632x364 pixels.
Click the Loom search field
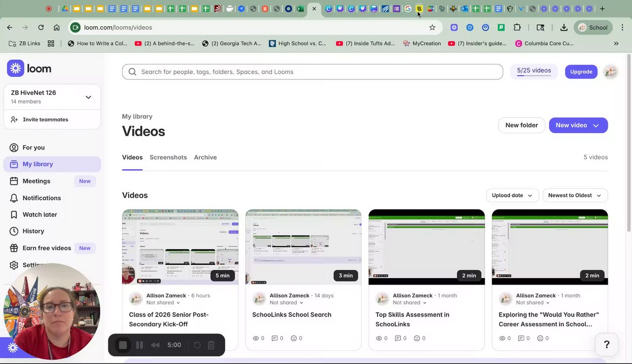point(313,72)
